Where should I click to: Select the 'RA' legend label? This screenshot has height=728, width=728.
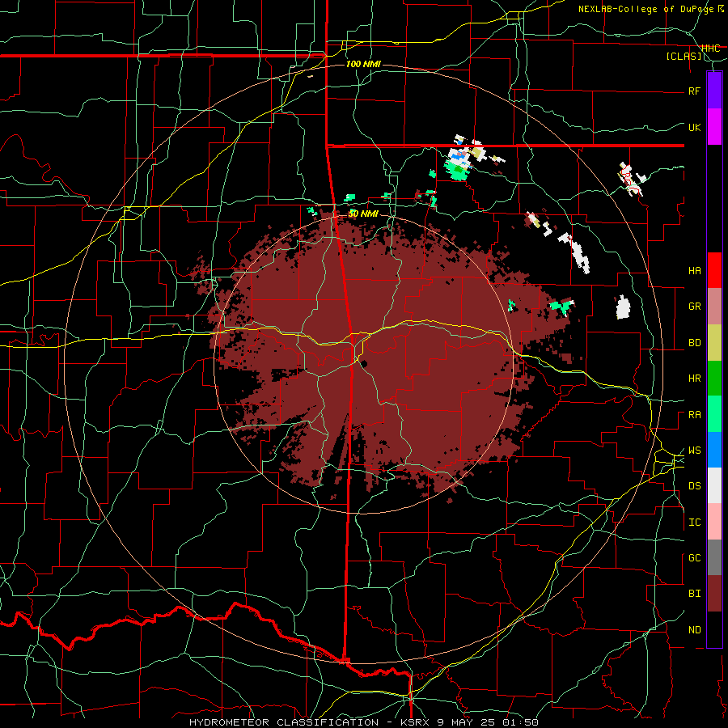tap(694, 415)
